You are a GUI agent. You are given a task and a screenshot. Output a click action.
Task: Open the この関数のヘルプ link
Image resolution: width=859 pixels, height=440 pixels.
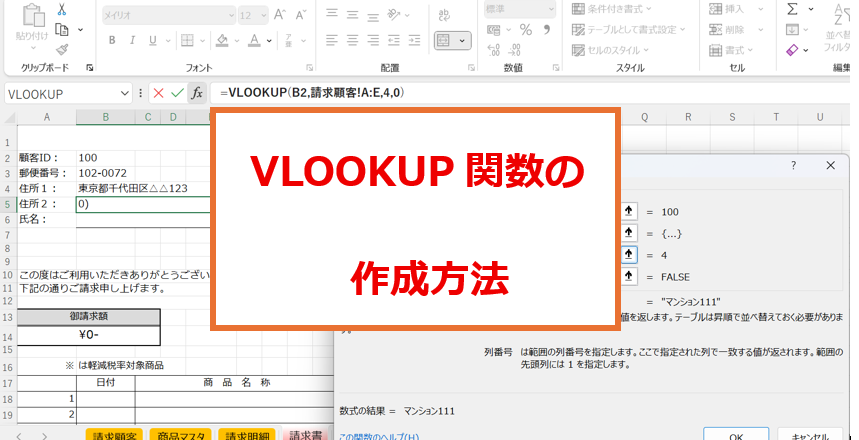[x=379, y=436]
